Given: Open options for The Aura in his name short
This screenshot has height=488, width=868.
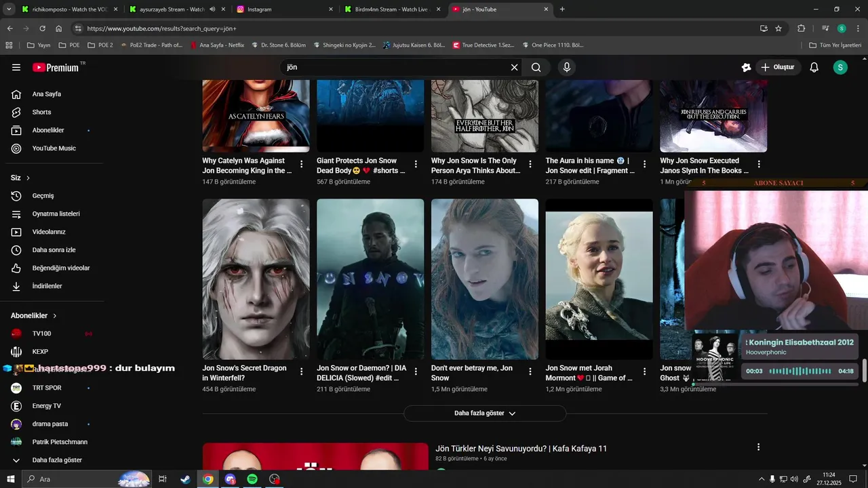Looking at the screenshot, I should point(645,164).
